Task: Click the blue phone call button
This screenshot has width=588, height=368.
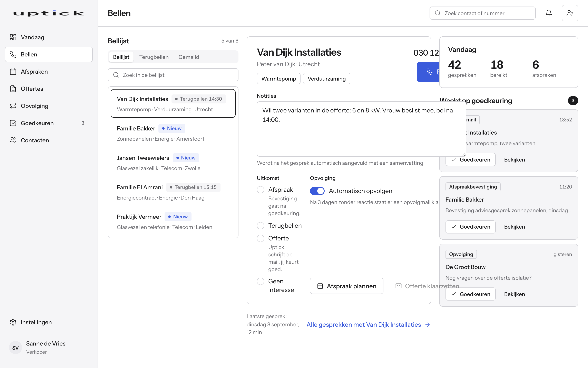Action: (428, 72)
